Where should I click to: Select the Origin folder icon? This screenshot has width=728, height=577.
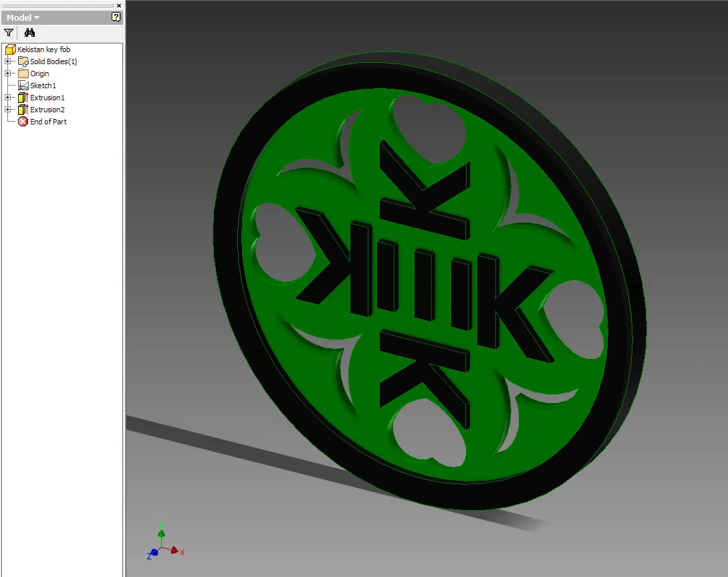[23, 74]
